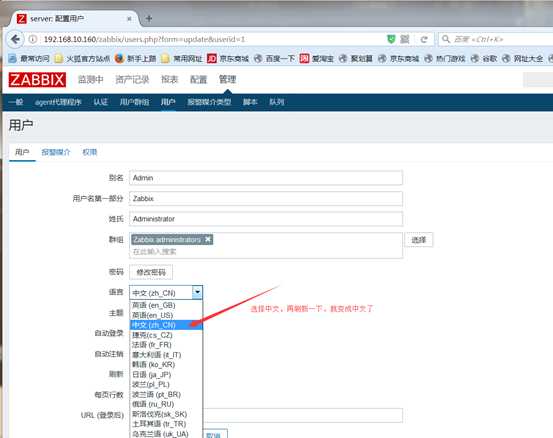Go to 认证 submenu item
This screenshot has width=553, height=438.
[x=101, y=102]
